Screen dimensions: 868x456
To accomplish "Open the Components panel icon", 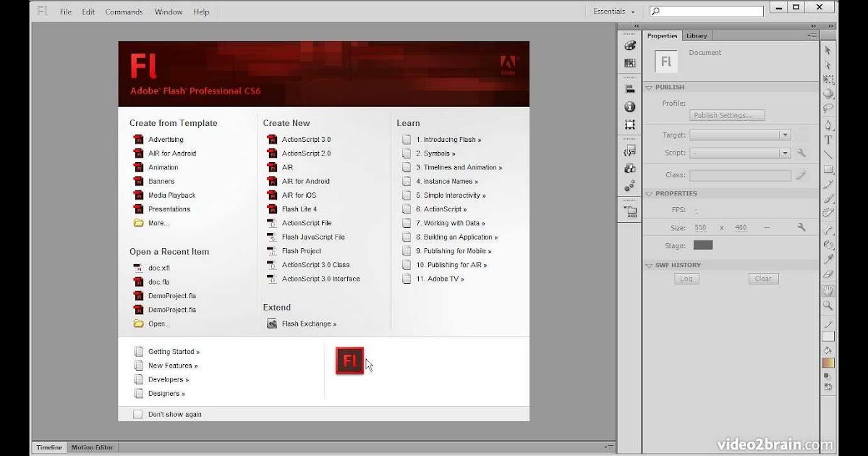I will click(x=630, y=168).
